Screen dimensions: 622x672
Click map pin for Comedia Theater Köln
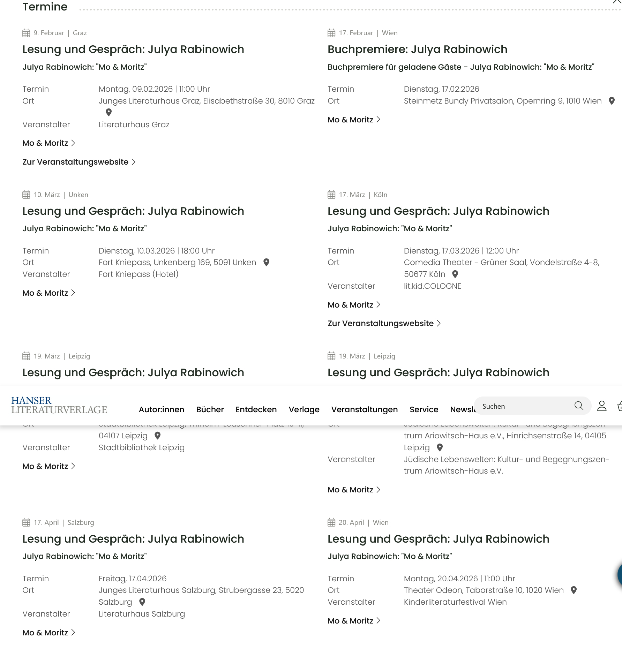[x=455, y=274]
